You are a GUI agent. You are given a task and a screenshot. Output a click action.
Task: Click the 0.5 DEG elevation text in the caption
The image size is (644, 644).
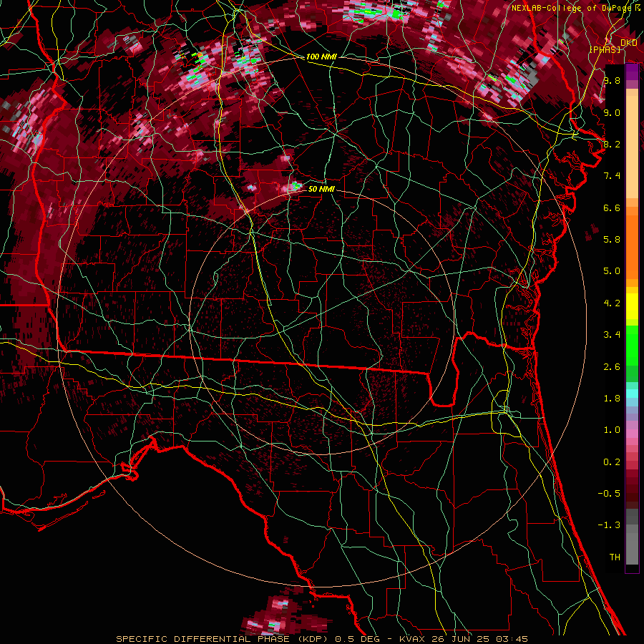357,639
